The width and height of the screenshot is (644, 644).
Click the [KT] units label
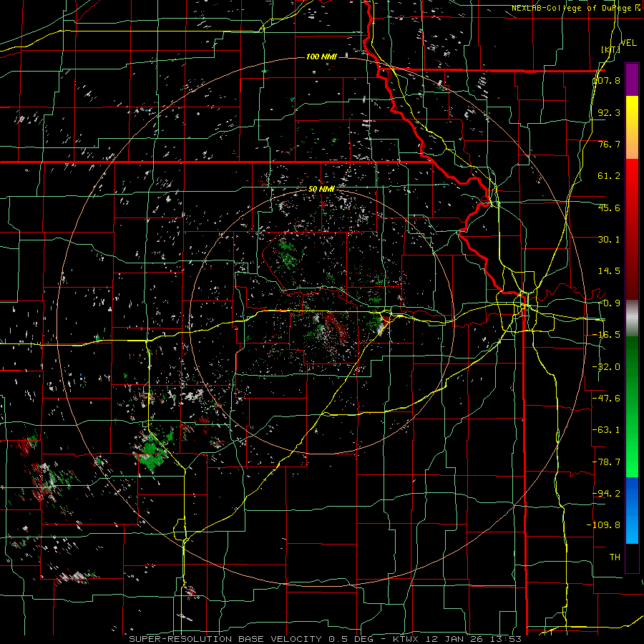[610, 49]
